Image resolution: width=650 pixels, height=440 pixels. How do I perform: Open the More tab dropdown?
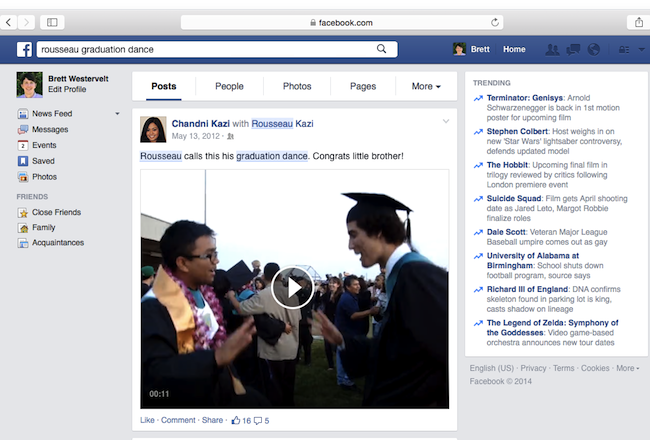point(426,86)
